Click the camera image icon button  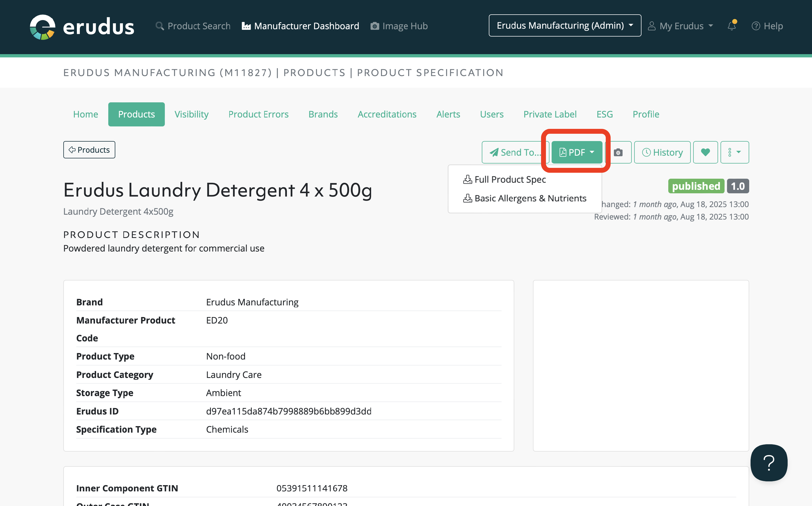click(618, 152)
